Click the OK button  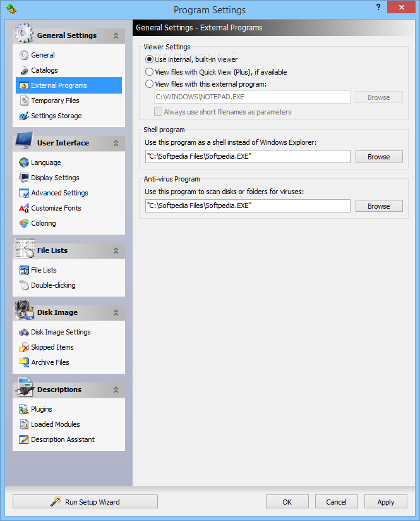[287, 502]
